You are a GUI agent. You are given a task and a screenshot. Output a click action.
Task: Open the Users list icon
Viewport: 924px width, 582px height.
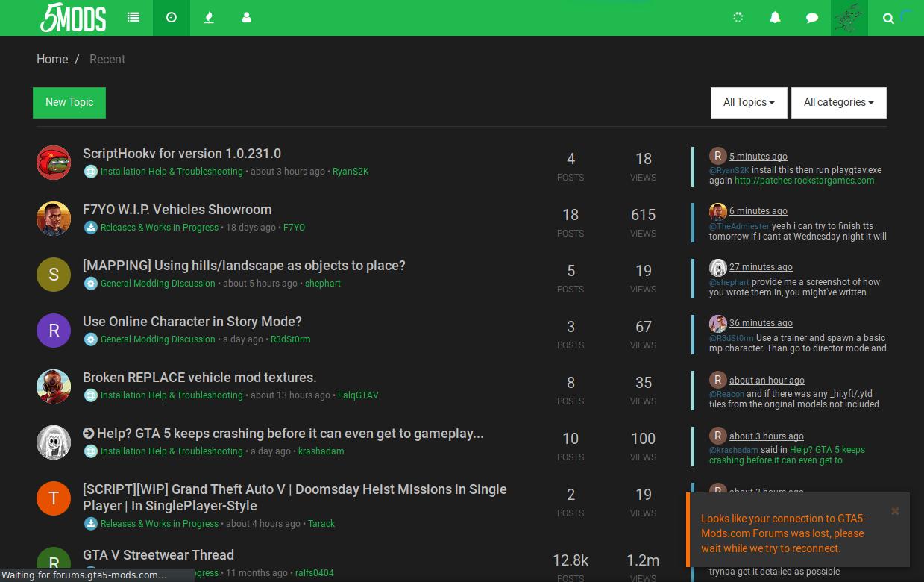tap(246, 17)
